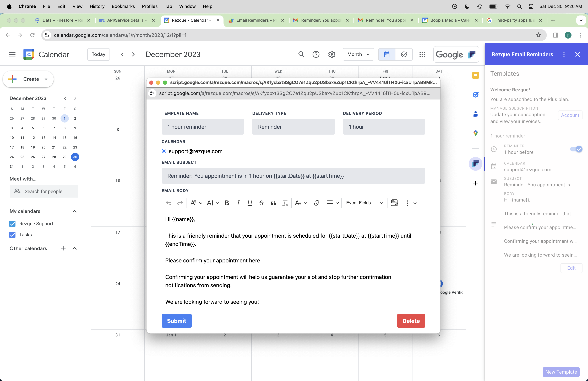Open Calendar support help icon

[316, 54]
